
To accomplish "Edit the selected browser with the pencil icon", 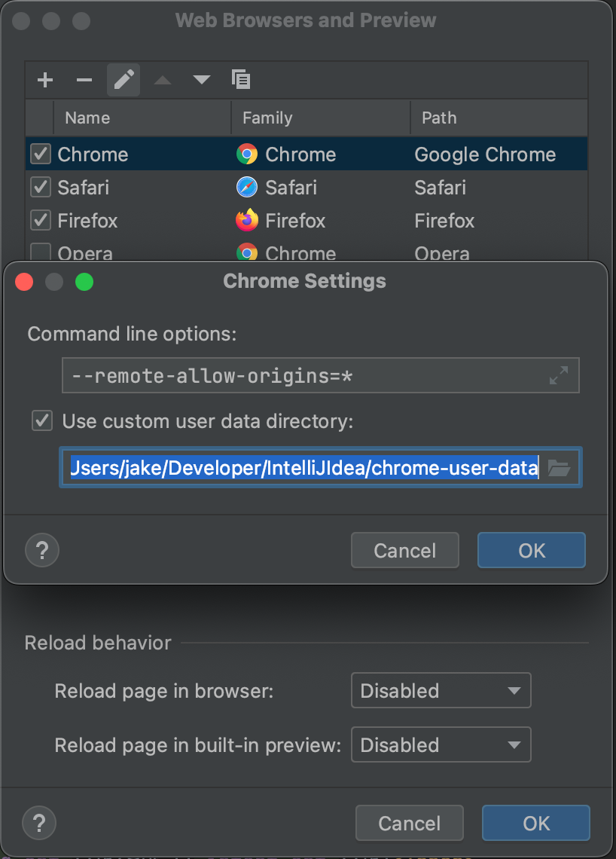I will point(124,80).
